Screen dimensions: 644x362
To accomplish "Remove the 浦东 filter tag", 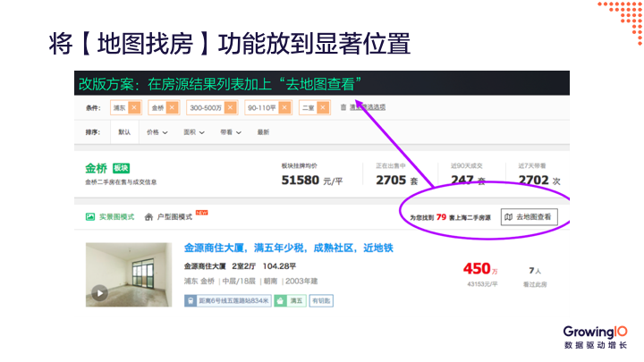I will tap(134, 107).
